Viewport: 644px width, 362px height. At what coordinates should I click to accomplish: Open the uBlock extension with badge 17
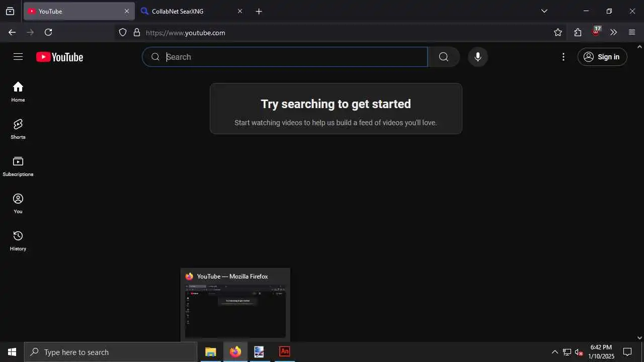[x=596, y=32]
